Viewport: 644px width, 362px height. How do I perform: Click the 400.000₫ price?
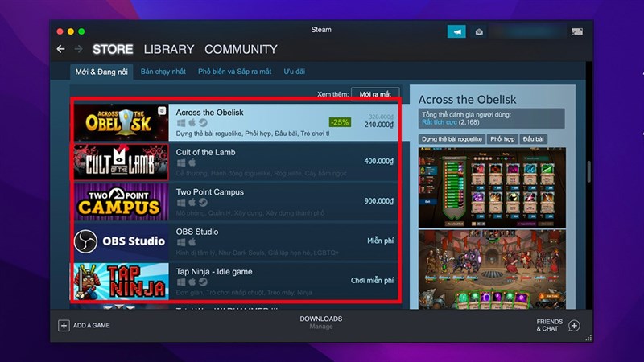click(x=378, y=162)
